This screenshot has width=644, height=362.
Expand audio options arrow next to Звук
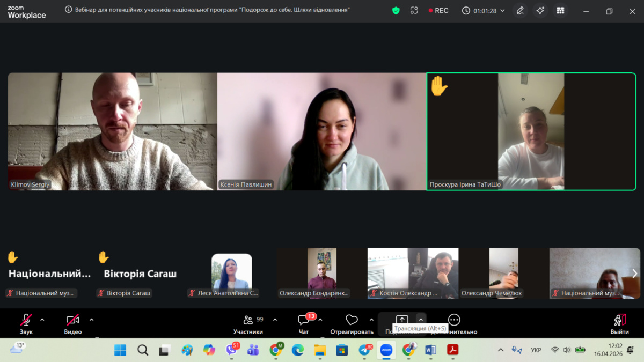[42, 320]
